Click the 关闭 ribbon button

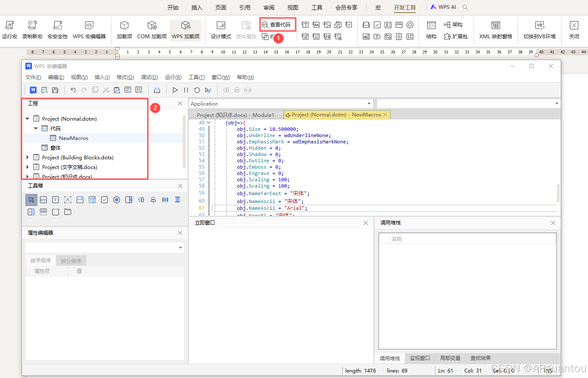pos(574,30)
